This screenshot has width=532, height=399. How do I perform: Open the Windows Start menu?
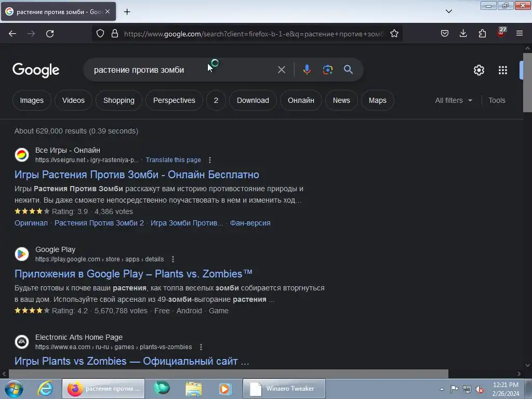click(x=14, y=389)
